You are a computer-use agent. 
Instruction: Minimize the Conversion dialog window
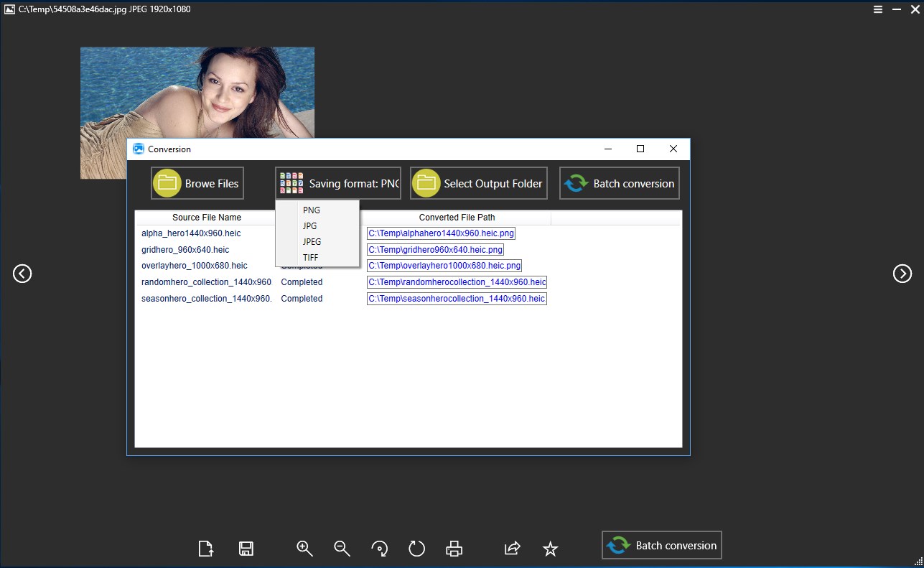(x=608, y=149)
